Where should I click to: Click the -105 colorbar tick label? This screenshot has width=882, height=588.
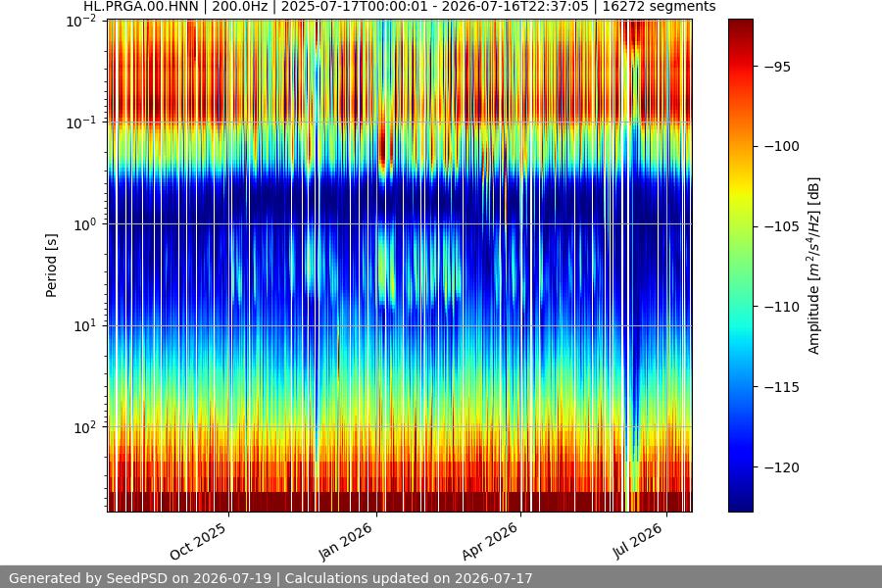click(x=781, y=226)
